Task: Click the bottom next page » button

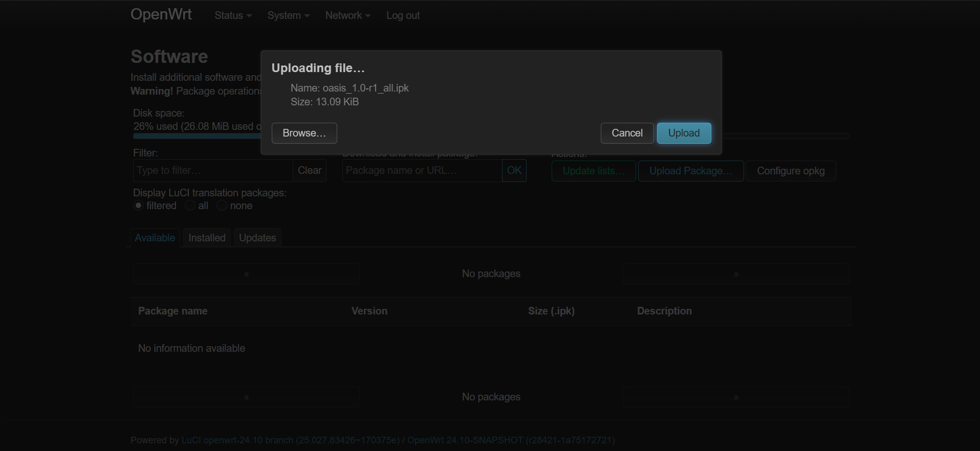Action: (736, 397)
